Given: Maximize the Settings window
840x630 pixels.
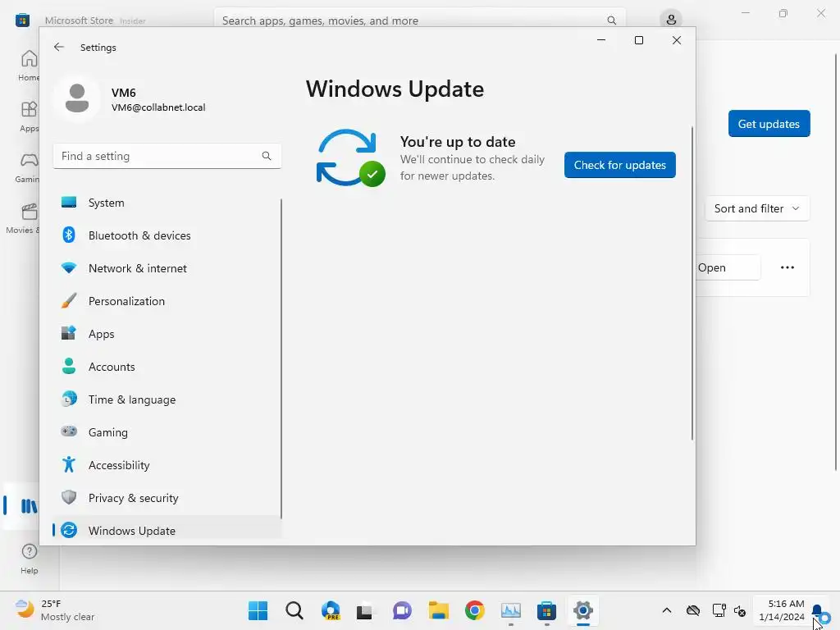Looking at the screenshot, I should coord(638,40).
